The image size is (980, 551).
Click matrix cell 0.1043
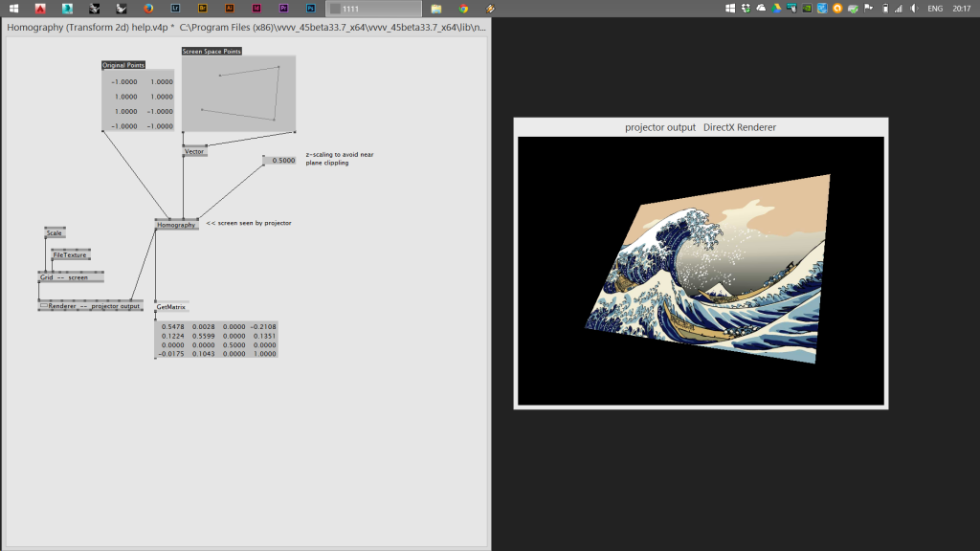(203, 354)
